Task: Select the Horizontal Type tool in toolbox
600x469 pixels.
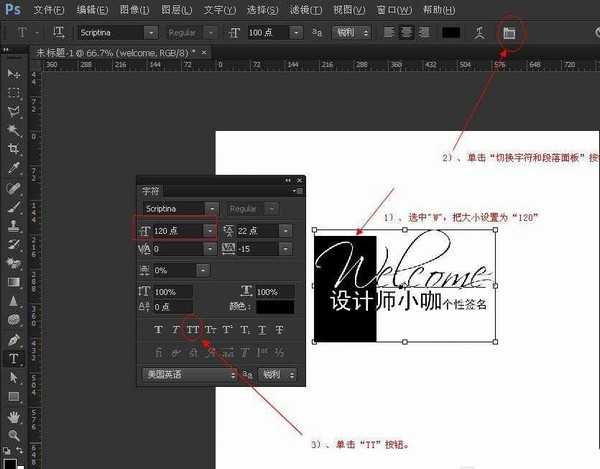Action: click(14, 358)
